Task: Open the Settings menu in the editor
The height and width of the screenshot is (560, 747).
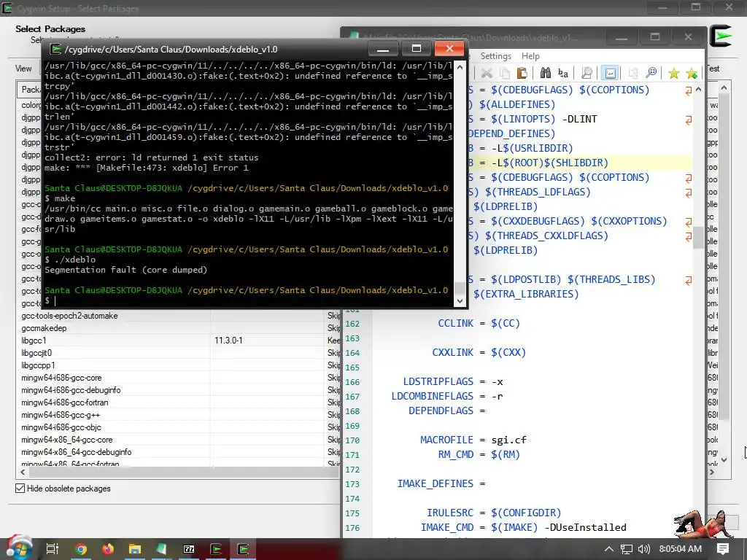Action: pos(495,56)
